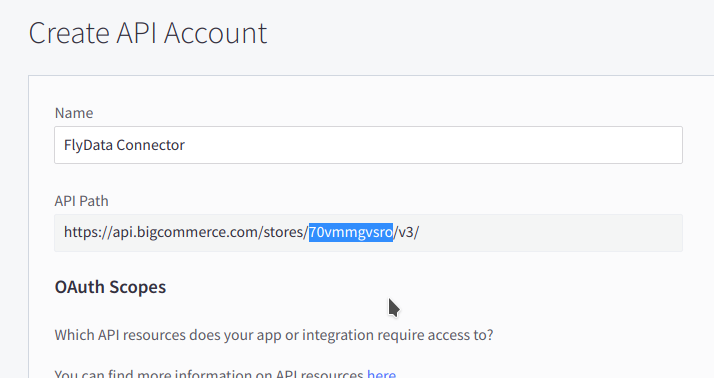714x378 pixels.
Task: Place cursor on 'FlyData' in Name field
Action: coord(88,145)
